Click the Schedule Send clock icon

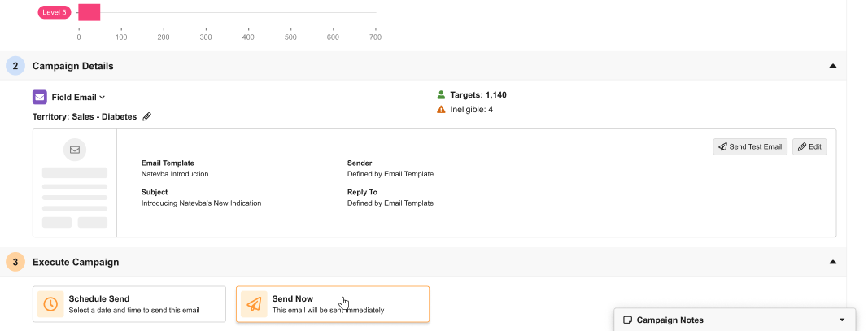(50, 304)
